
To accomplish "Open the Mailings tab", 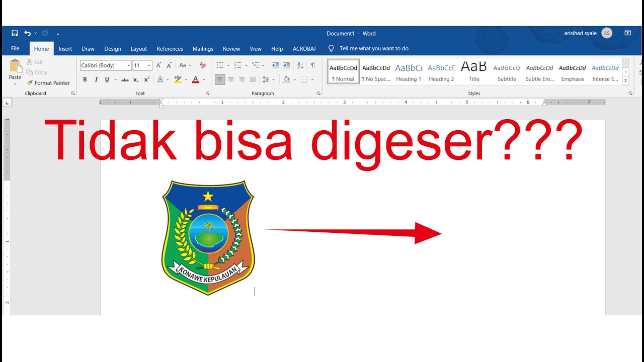I will tap(203, 49).
